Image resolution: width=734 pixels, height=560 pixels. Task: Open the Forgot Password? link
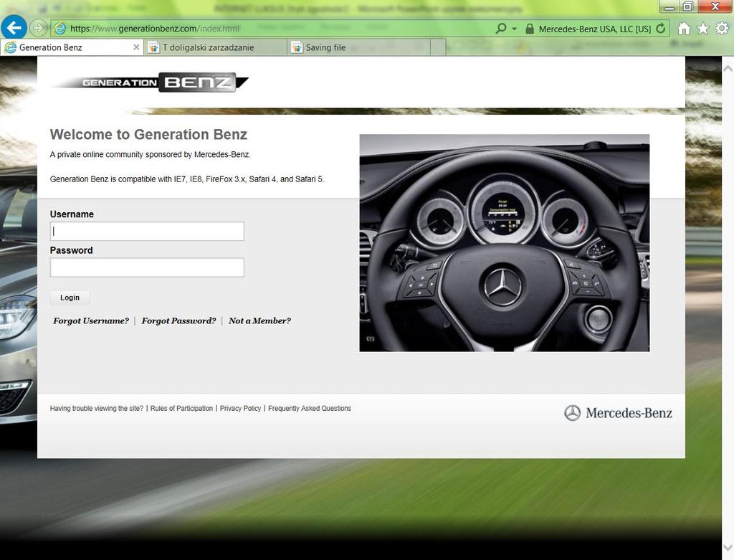[178, 321]
